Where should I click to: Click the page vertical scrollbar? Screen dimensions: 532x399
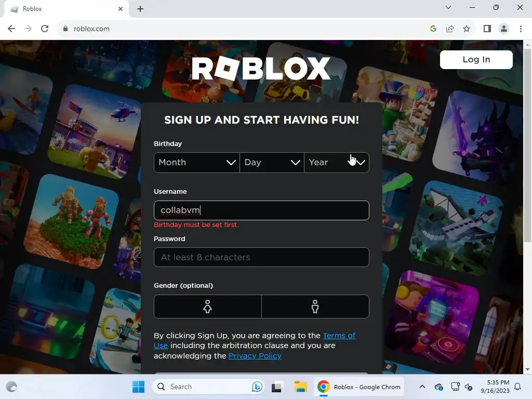527,145
